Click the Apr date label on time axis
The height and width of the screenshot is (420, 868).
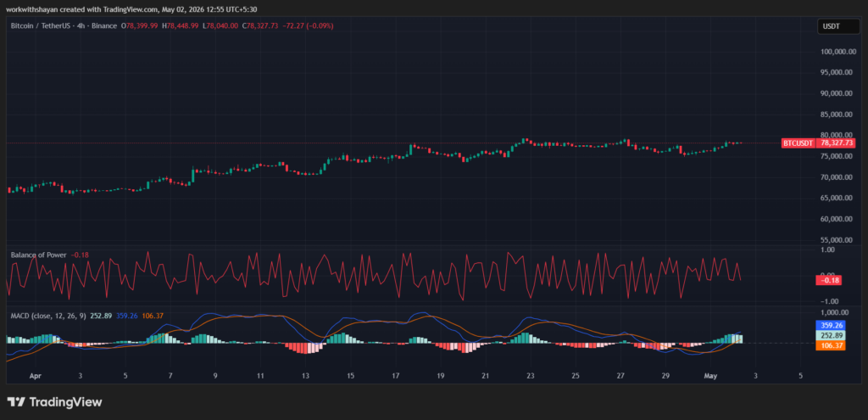pyautogui.click(x=36, y=376)
